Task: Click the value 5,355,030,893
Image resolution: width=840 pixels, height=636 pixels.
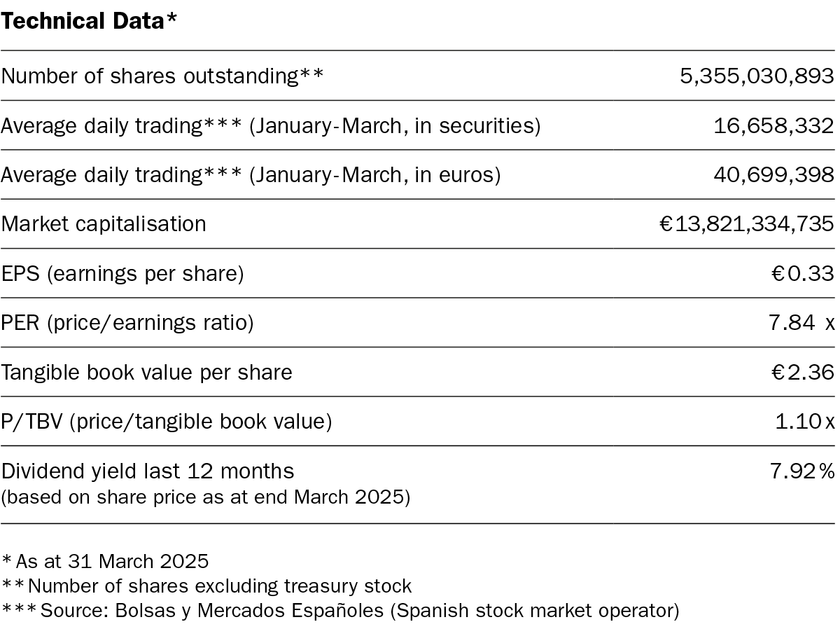Action: click(x=757, y=75)
